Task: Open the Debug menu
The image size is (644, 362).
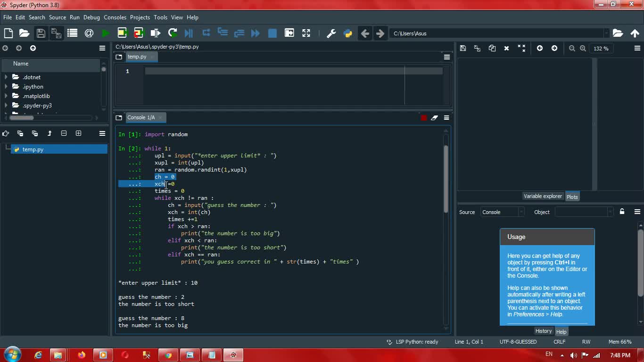Action: [x=91, y=17]
